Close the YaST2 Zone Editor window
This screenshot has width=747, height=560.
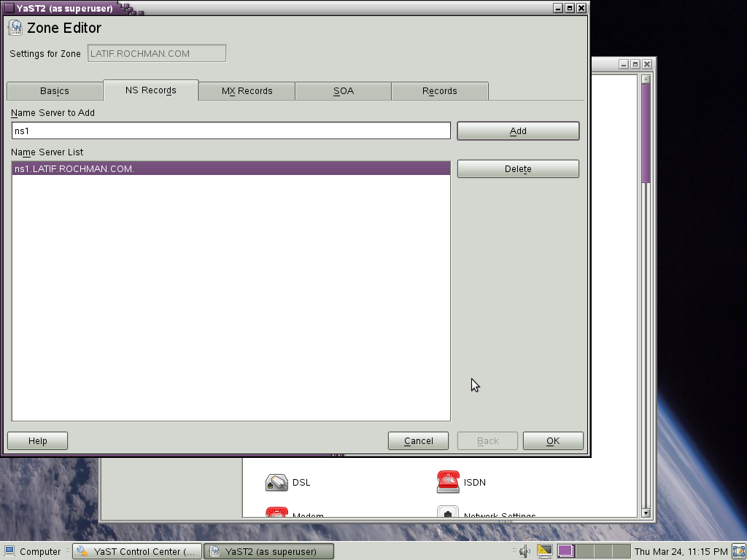pyautogui.click(x=581, y=8)
